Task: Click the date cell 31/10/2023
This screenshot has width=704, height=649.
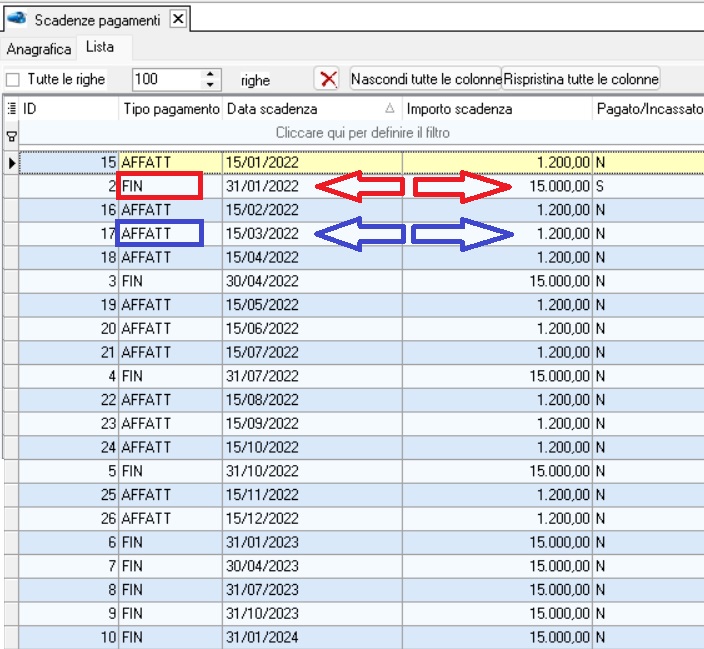Action: click(x=312, y=614)
